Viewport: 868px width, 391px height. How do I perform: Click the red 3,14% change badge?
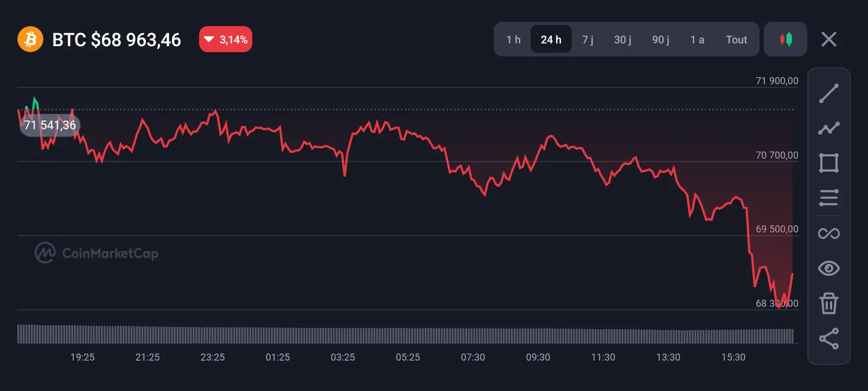click(x=226, y=39)
